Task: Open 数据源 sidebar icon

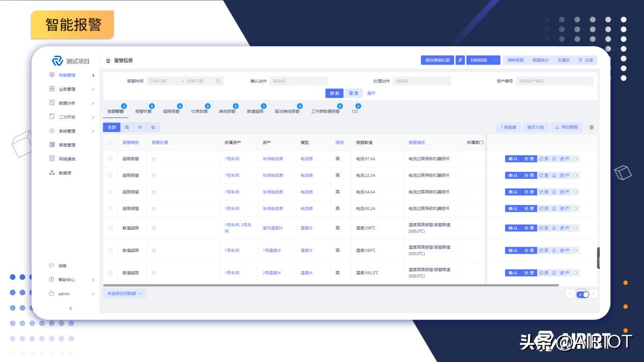Action: [52, 173]
